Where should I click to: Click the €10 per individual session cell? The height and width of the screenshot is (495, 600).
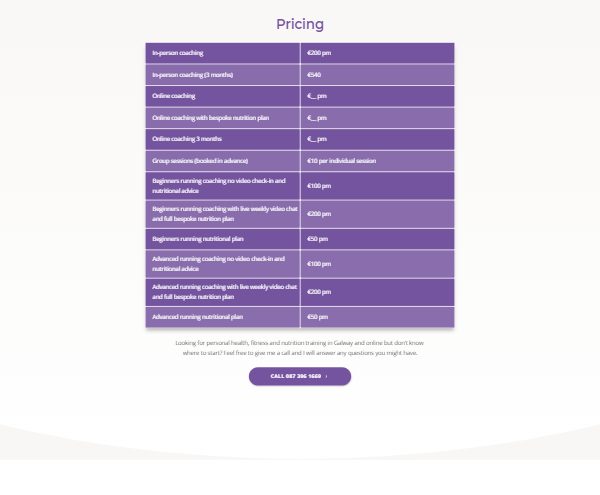tap(377, 161)
